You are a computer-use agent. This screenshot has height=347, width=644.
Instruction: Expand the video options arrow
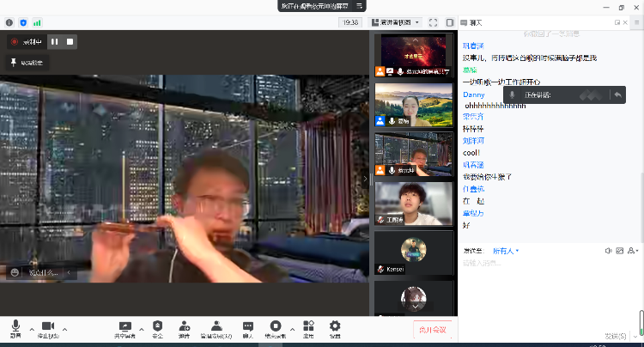(x=64, y=329)
